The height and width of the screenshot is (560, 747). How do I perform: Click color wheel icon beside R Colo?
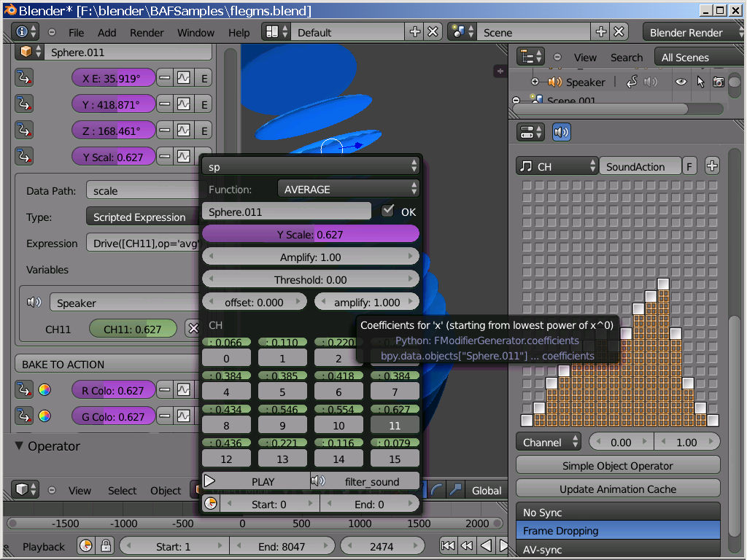[44, 389]
